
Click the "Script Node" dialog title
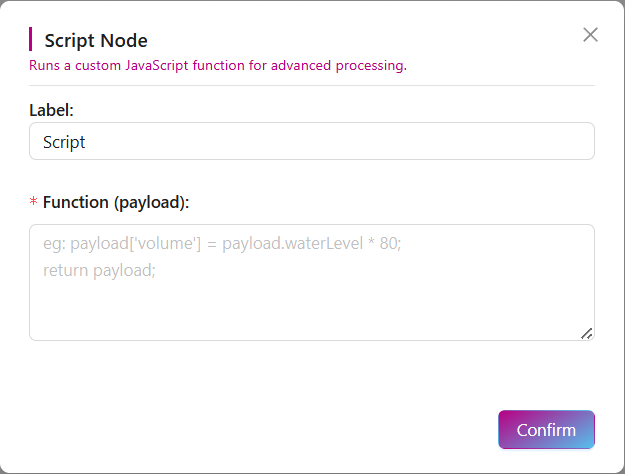tap(96, 41)
